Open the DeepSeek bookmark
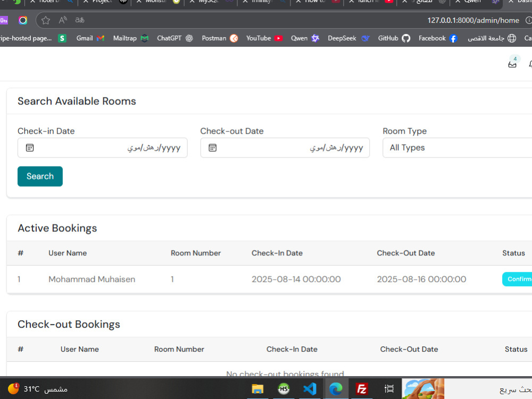Screen dimensions: 532x399 (349, 38)
